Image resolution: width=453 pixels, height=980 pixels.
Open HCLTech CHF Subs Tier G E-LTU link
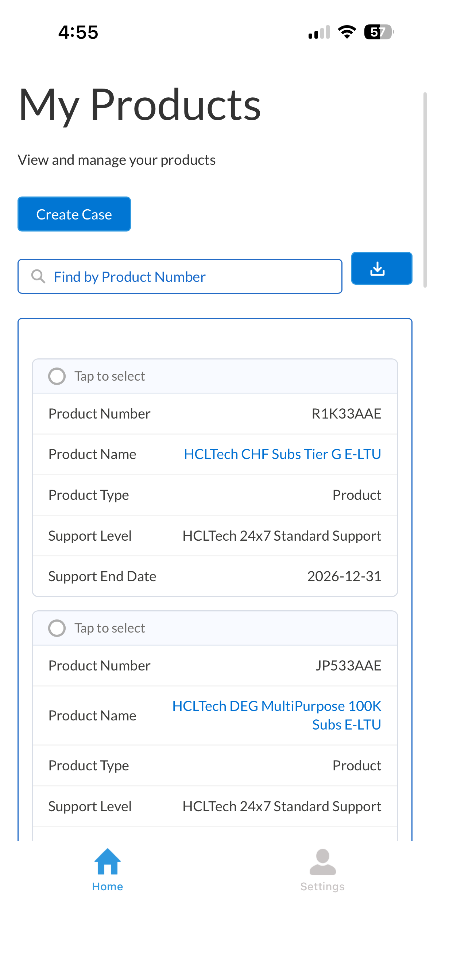pyautogui.click(x=282, y=454)
